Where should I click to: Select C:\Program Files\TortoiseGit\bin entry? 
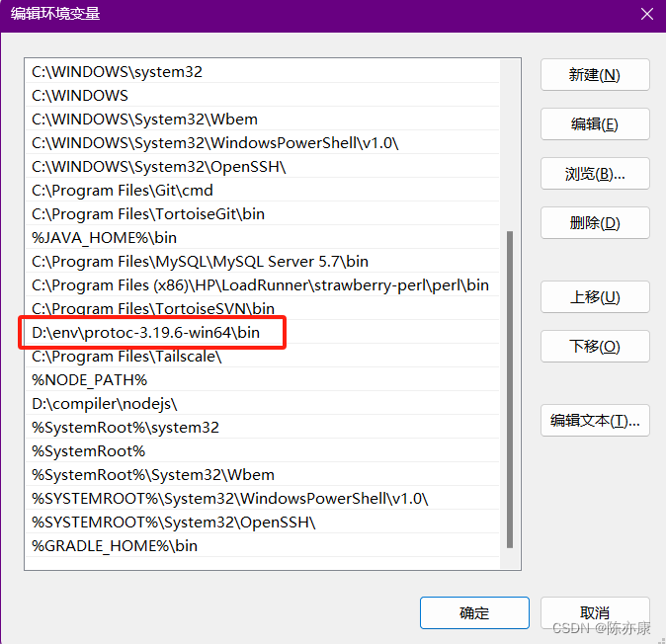click(262, 214)
